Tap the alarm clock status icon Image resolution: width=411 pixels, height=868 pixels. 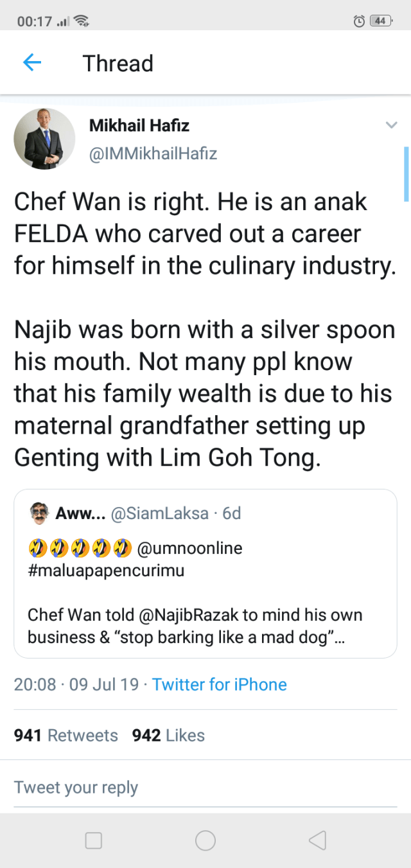click(x=359, y=21)
